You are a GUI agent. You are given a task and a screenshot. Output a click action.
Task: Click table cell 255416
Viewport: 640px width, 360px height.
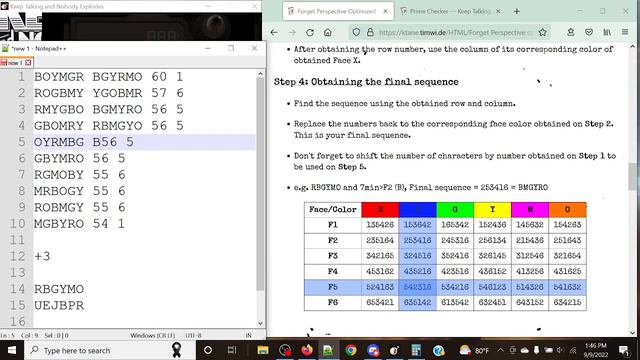[418, 240]
